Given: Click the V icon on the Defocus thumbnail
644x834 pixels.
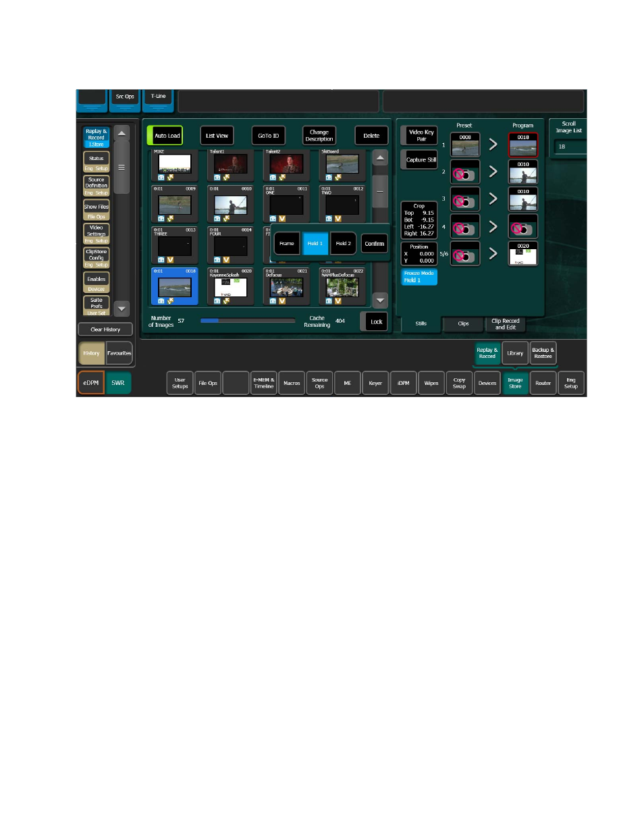Looking at the screenshot, I should click(x=282, y=301).
